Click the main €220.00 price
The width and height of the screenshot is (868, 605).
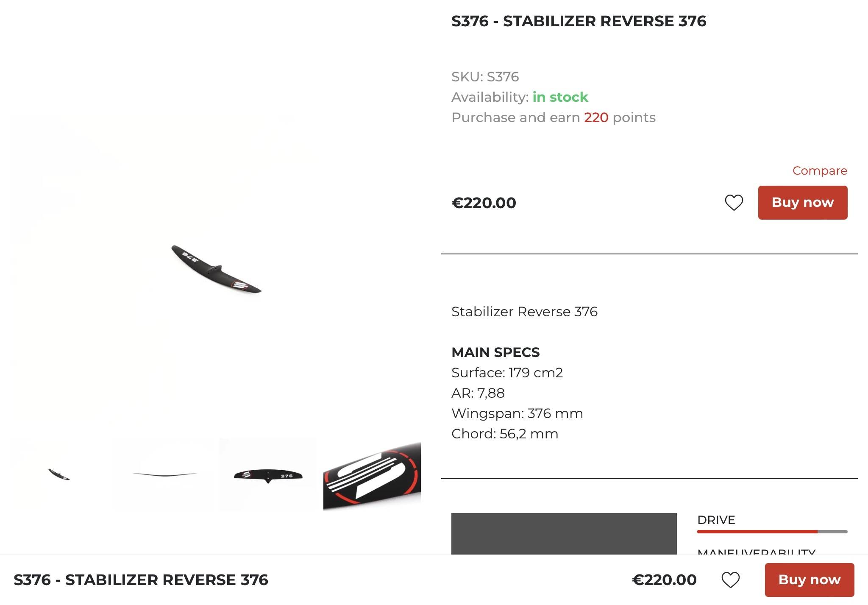484,203
